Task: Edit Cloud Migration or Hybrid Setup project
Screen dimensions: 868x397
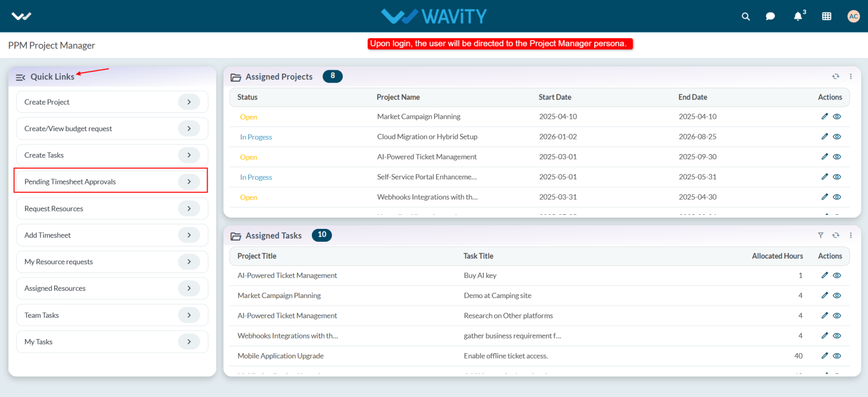Action: (x=824, y=137)
